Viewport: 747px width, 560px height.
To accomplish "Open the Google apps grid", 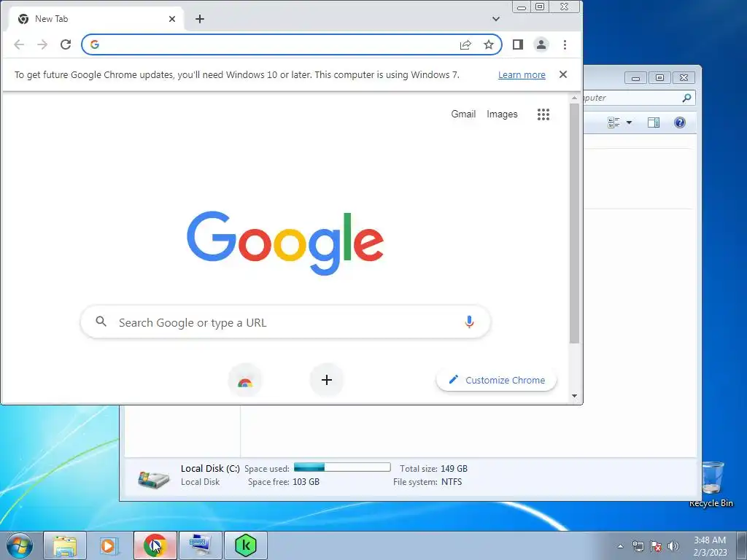I will click(x=543, y=114).
